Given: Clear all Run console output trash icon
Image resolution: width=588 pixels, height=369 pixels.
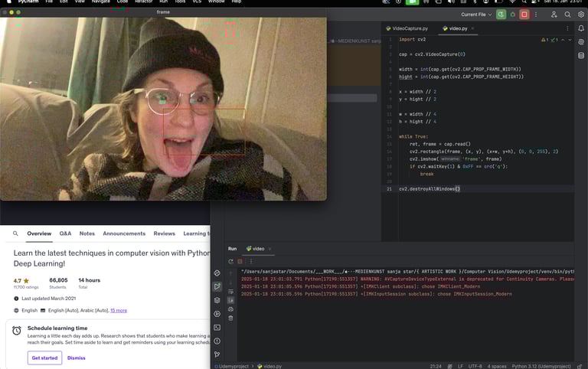Looking at the screenshot, I should (230, 318).
